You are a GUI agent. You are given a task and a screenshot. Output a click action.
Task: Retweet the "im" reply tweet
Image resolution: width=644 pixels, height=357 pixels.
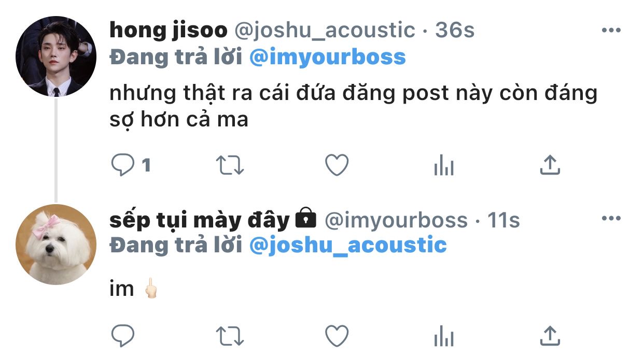point(230,336)
